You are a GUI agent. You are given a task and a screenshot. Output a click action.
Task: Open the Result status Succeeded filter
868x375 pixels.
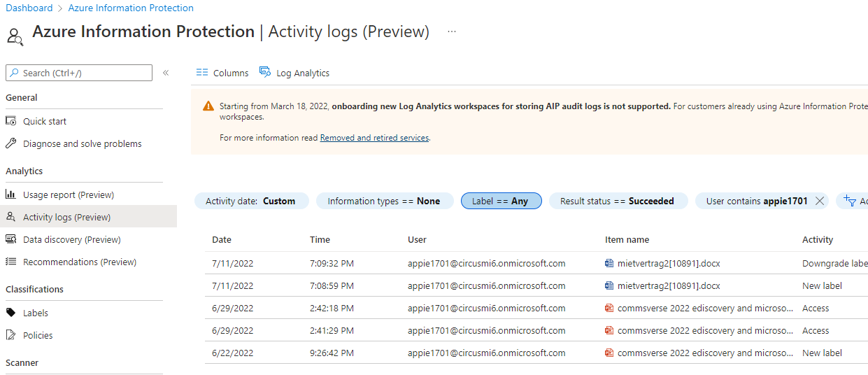pos(617,201)
